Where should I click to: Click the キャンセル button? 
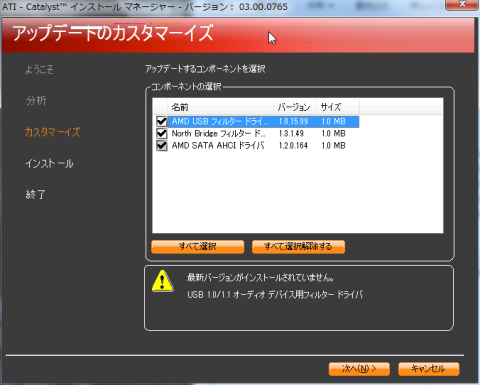pyautogui.click(x=429, y=369)
